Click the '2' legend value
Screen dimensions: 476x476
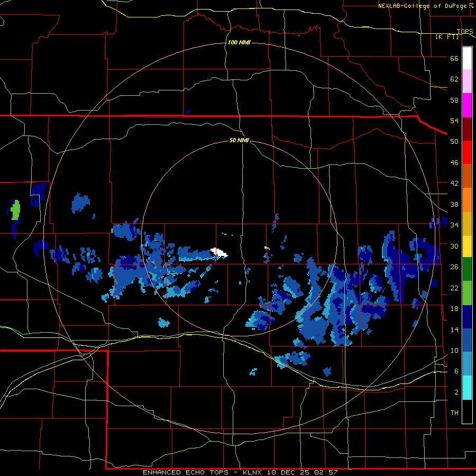456,392
